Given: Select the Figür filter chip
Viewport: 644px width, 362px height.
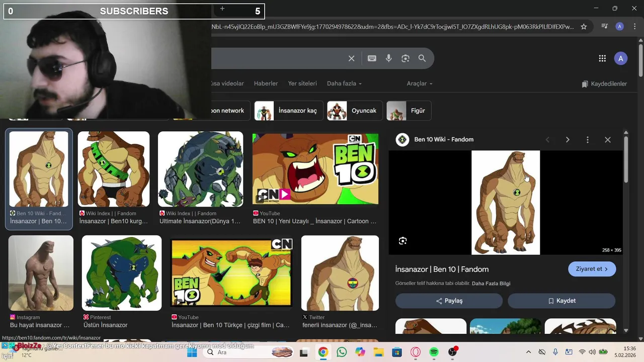Looking at the screenshot, I should (409, 111).
